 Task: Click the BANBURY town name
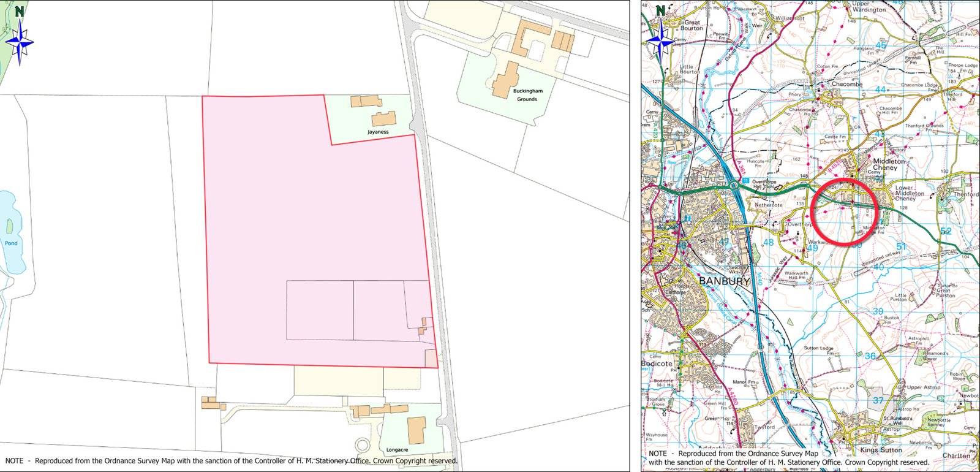tap(725, 281)
